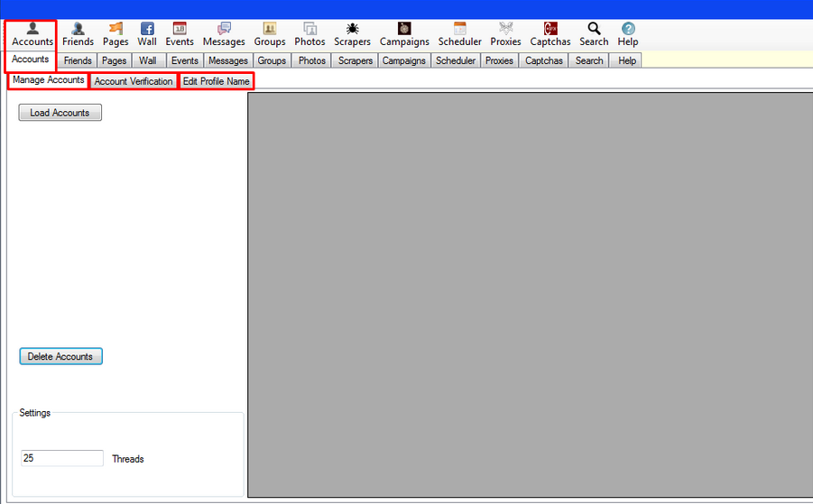Viewport: 813px width, 504px height.
Task: Switch to the Friends tab
Action: 78,60
